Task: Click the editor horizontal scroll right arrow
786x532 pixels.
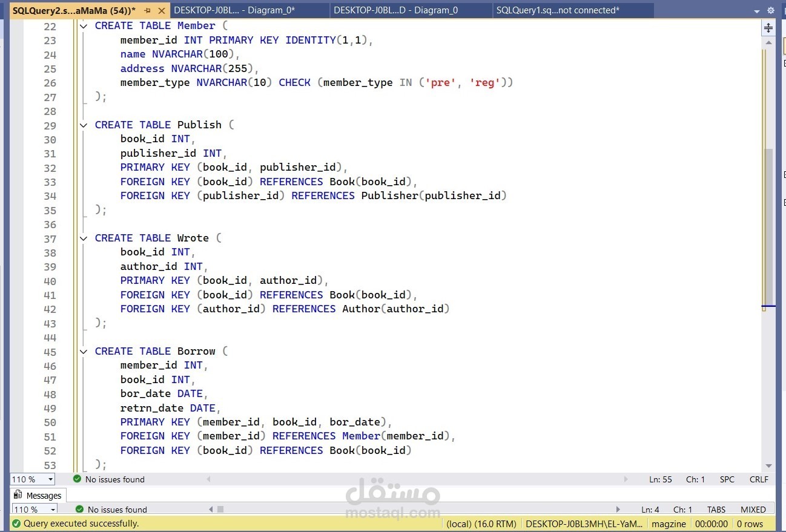Action: [x=626, y=479]
